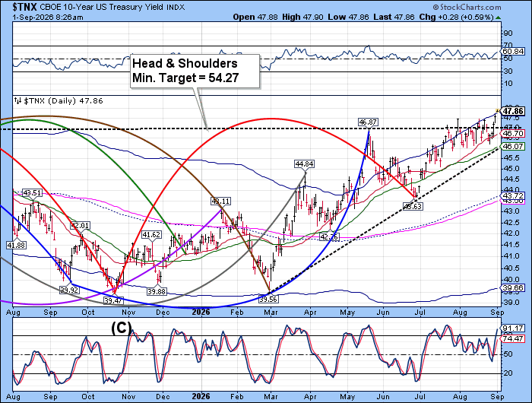The image size is (532, 403).
Task: Click the 39.56 low price label
Action: click(x=268, y=299)
